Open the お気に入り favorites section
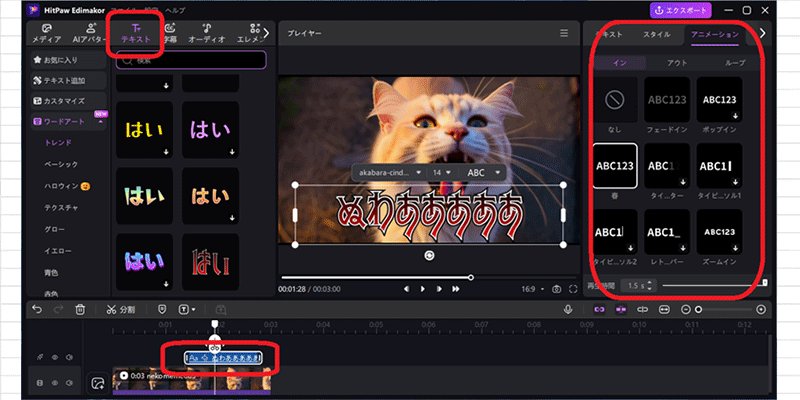800x400 pixels. pyautogui.click(x=68, y=60)
